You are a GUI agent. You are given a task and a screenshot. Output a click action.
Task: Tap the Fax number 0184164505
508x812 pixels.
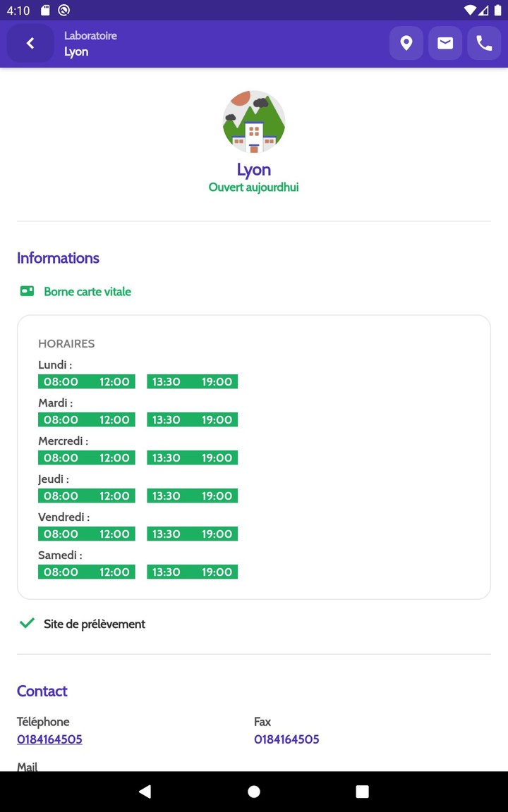pyautogui.click(x=286, y=739)
